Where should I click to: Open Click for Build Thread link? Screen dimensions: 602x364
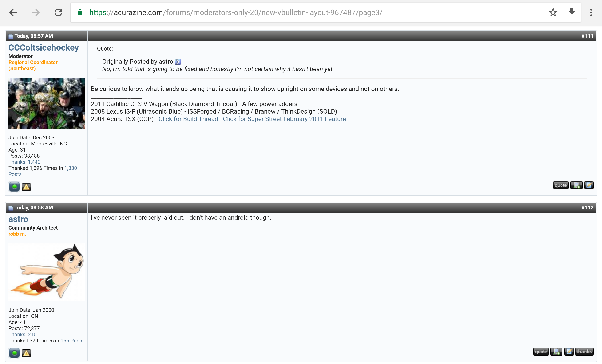[188, 119]
